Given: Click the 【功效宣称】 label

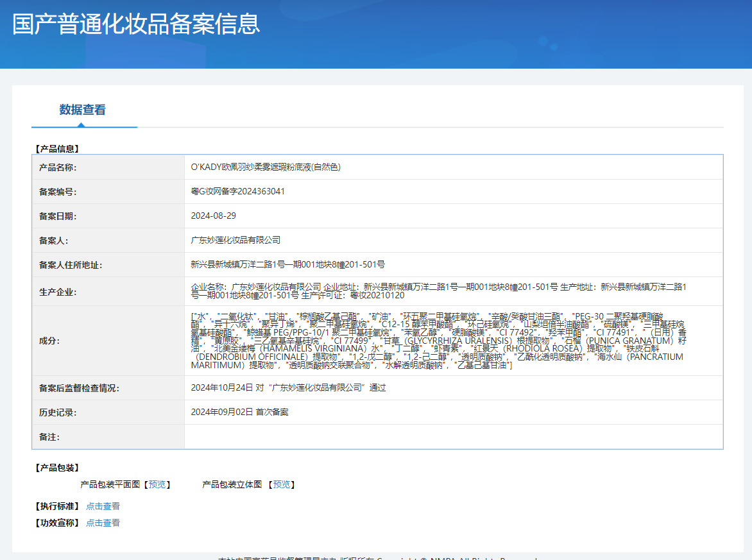Looking at the screenshot, I should coord(57,523).
